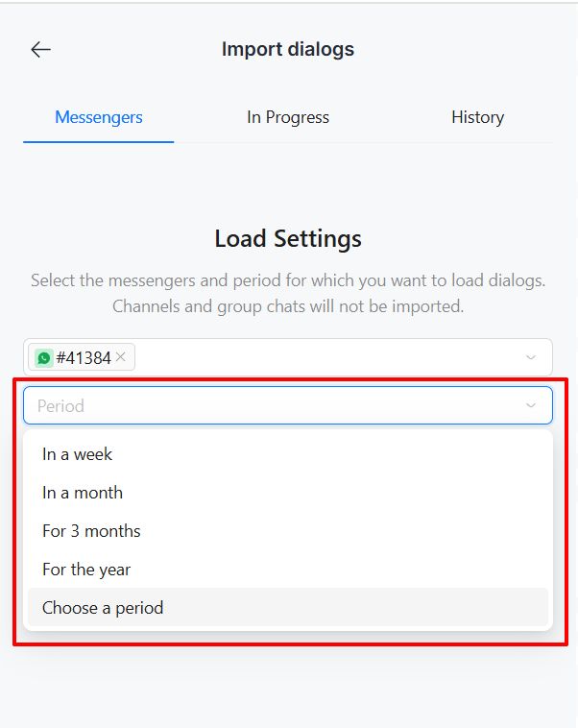Pick the "For 3 months" period
The width and height of the screenshot is (578, 728).
[x=91, y=531]
